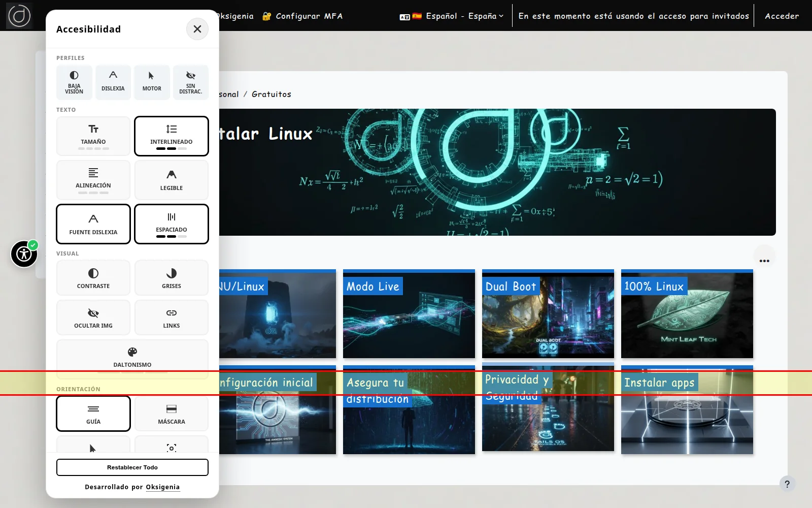This screenshot has height=508, width=812.
Task: Open the 100% Linux course tile
Action: (687, 314)
